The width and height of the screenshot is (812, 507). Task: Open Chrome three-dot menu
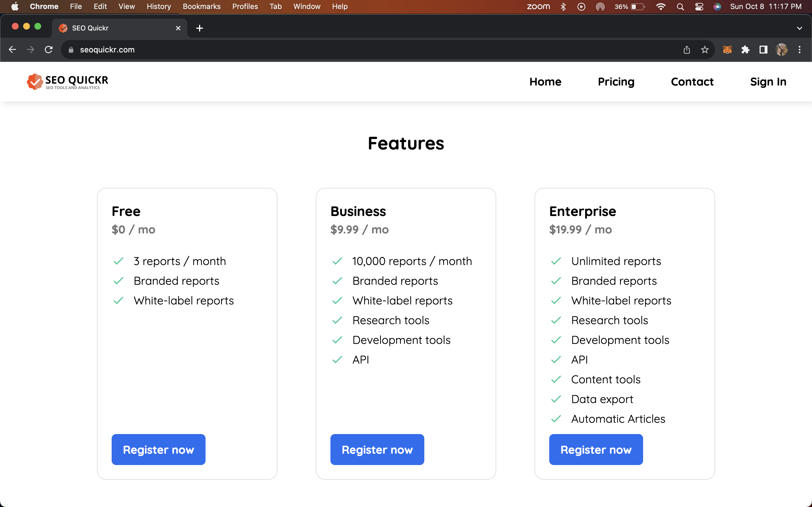800,50
